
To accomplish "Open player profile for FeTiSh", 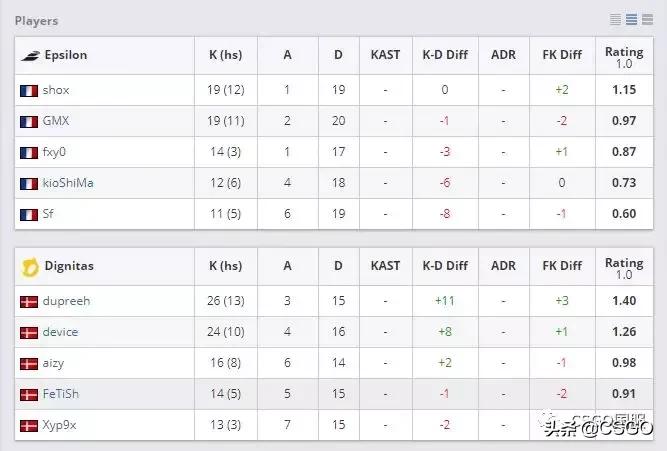I will click(60, 394).
